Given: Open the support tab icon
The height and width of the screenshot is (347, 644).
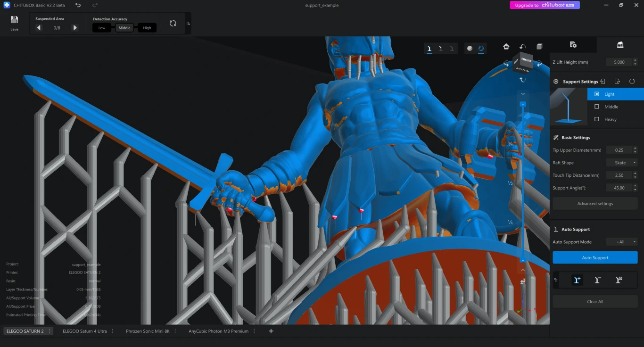Looking at the screenshot, I should 620,45.
